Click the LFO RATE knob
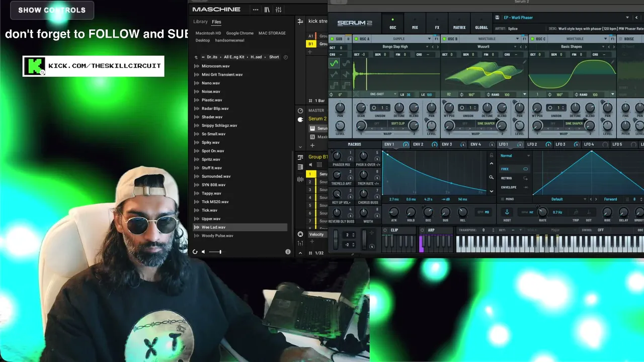 tap(542, 212)
